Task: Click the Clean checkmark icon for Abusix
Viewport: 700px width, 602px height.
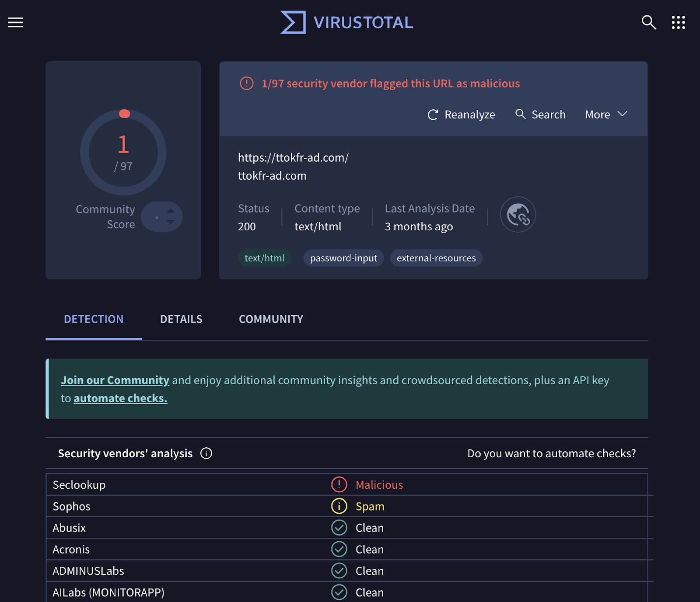Action: click(x=339, y=528)
